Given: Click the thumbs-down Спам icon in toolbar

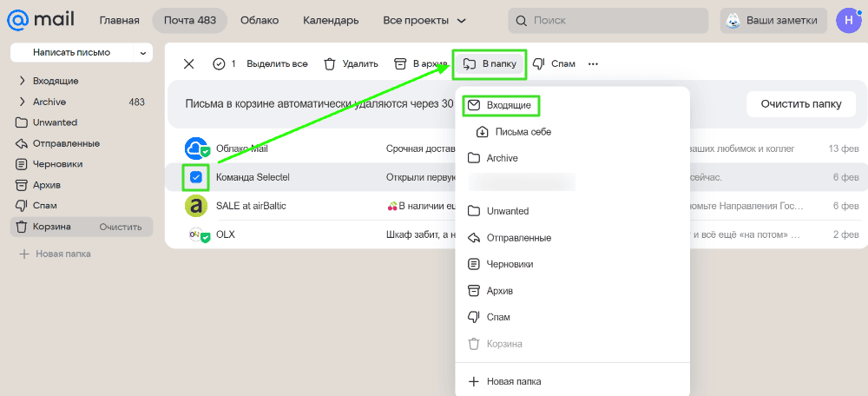Looking at the screenshot, I should tap(539, 63).
